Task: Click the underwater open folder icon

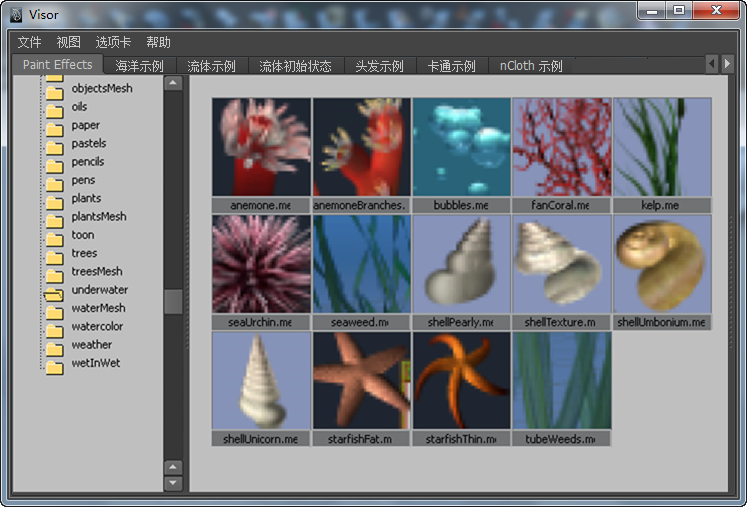Action: (x=54, y=291)
